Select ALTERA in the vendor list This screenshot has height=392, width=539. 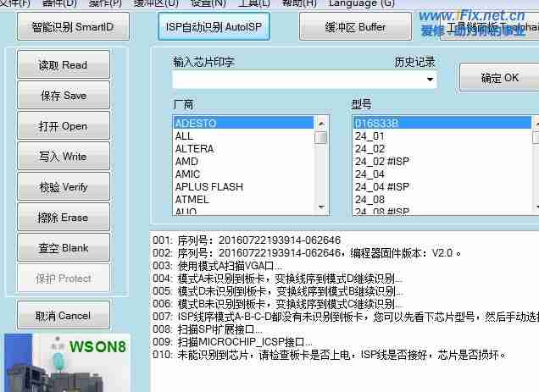(243, 149)
